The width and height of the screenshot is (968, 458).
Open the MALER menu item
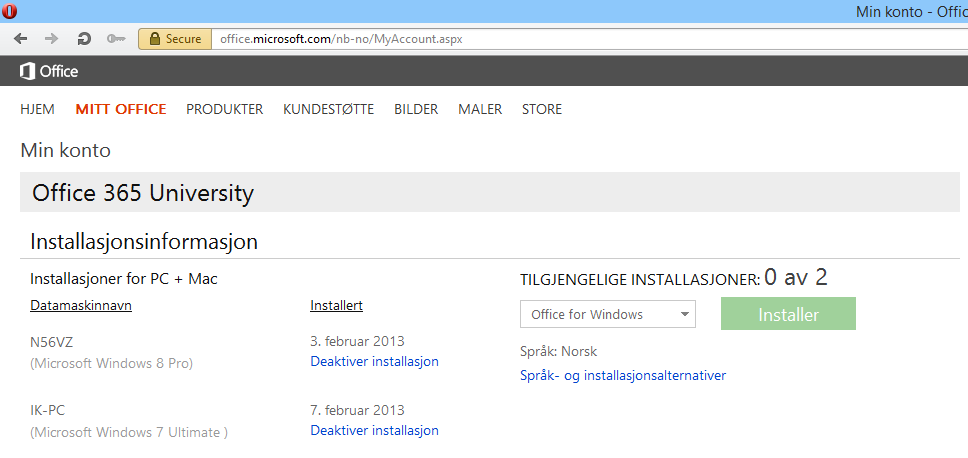click(480, 109)
